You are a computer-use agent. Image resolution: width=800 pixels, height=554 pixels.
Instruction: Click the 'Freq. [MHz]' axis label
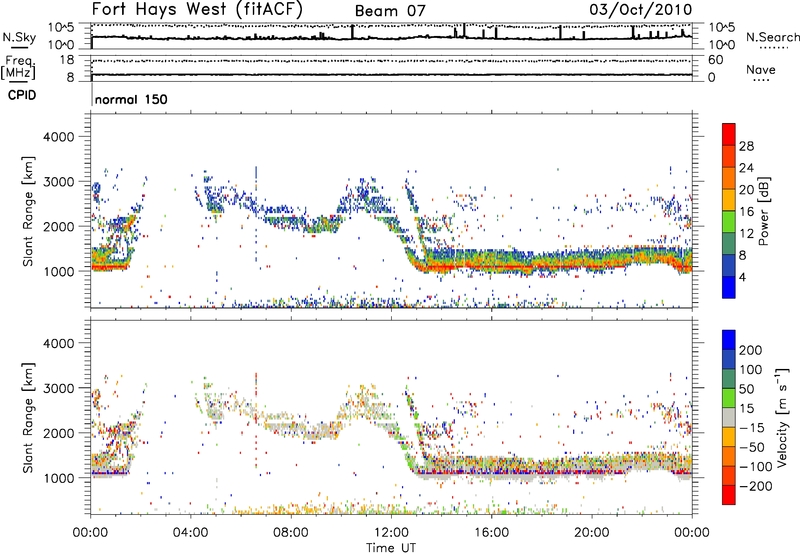18,68
